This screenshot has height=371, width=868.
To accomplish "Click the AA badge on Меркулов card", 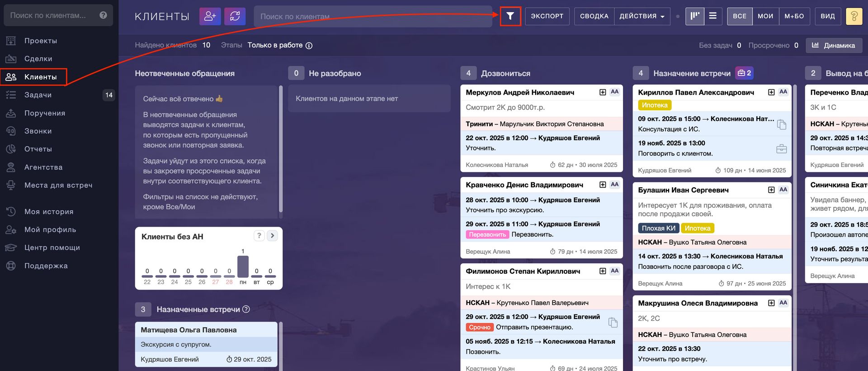I will [x=614, y=92].
